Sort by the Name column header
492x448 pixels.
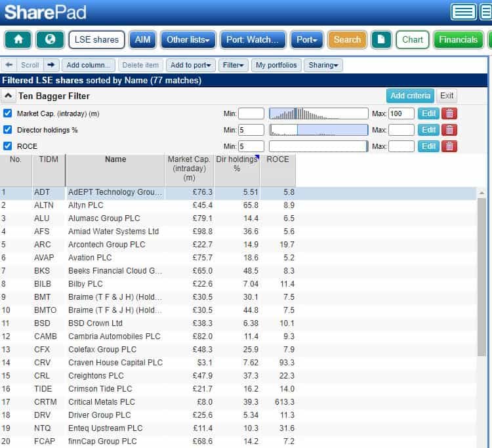(115, 170)
